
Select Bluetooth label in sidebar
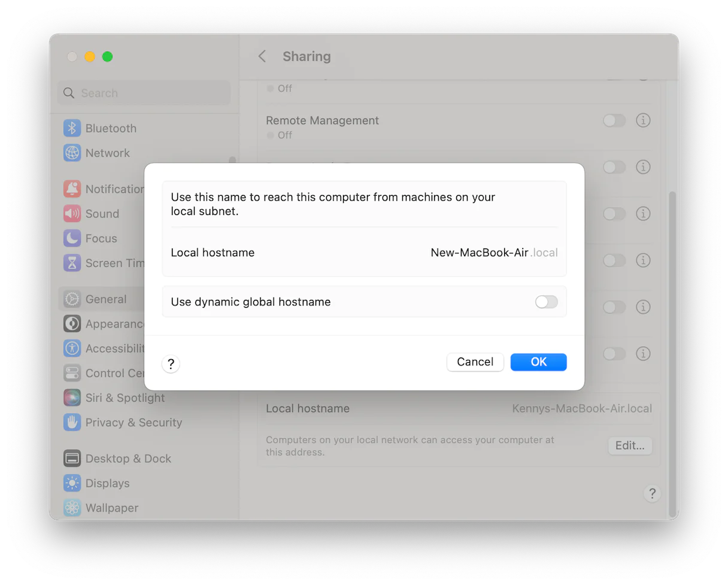[111, 128]
